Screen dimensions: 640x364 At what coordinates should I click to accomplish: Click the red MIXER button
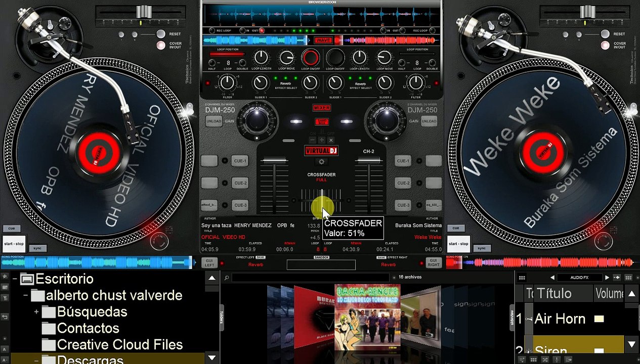coord(322,108)
